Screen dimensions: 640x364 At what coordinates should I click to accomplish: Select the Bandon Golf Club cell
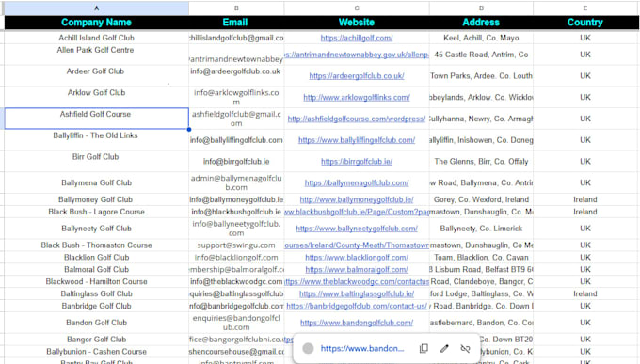pyautogui.click(x=96, y=323)
